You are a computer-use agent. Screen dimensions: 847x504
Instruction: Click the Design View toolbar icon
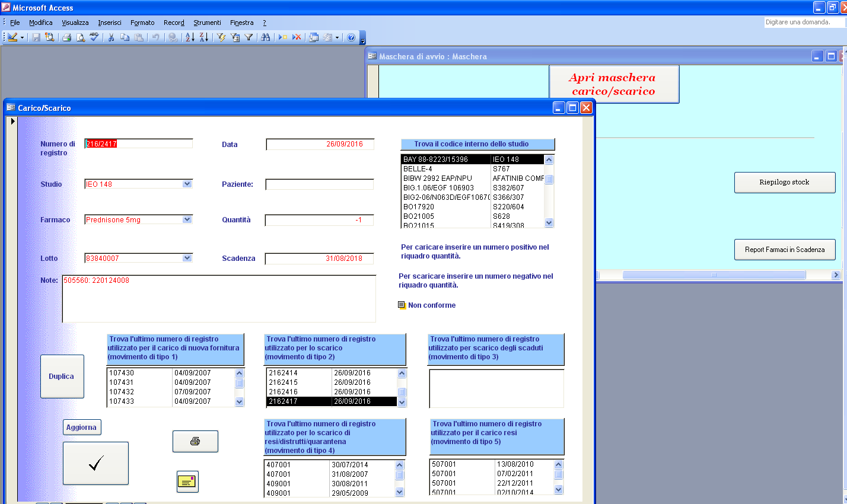pos(12,37)
